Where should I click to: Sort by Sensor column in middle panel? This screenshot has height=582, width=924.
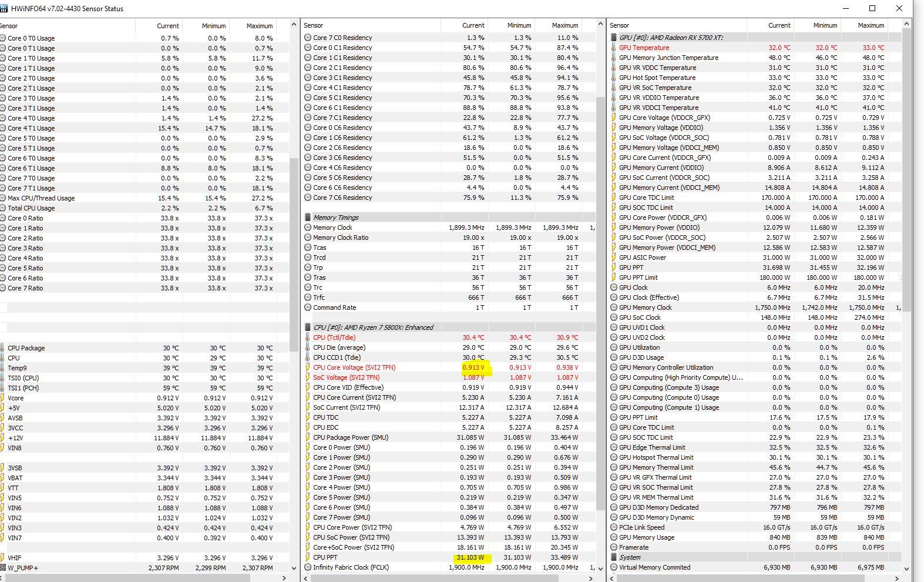pyautogui.click(x=371, y=25)
